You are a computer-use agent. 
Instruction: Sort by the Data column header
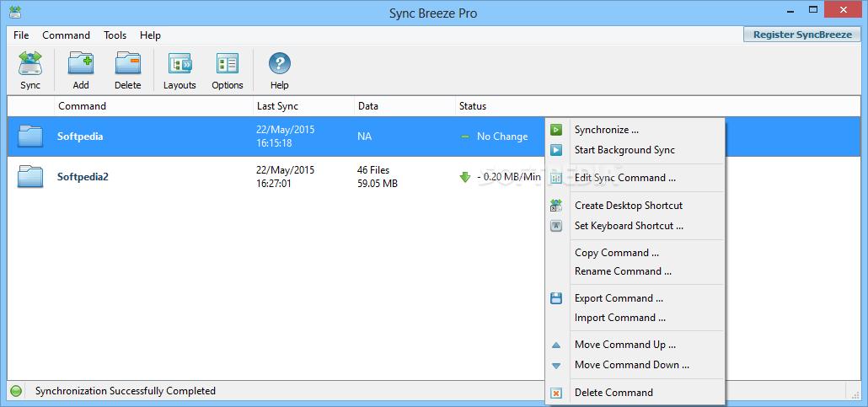click(405, 106)
